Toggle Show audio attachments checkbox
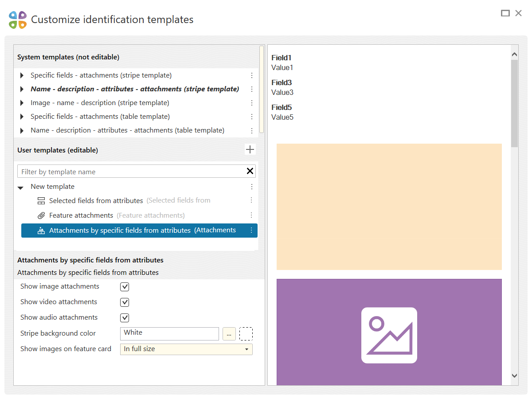 [125, 318]
